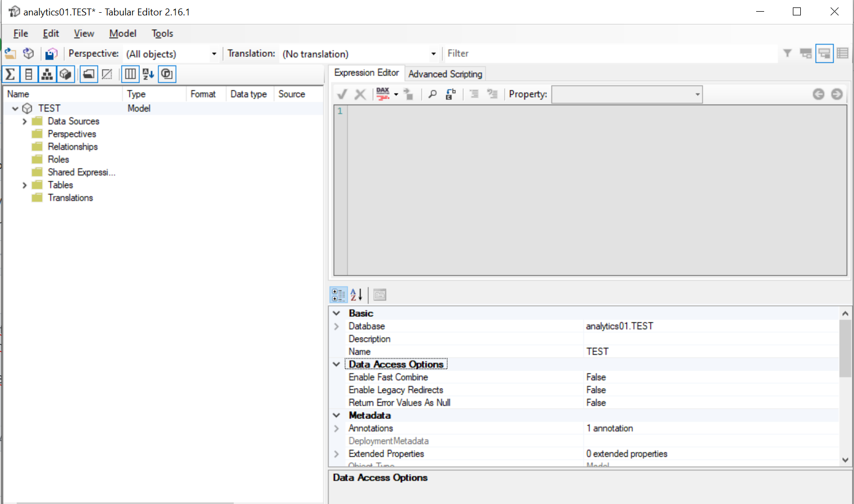Image resolution: width=854 pixels, height=504 pixels.
Task: Toggle sort alphabetically in model tree toolbar
Action: pos(148,74)
